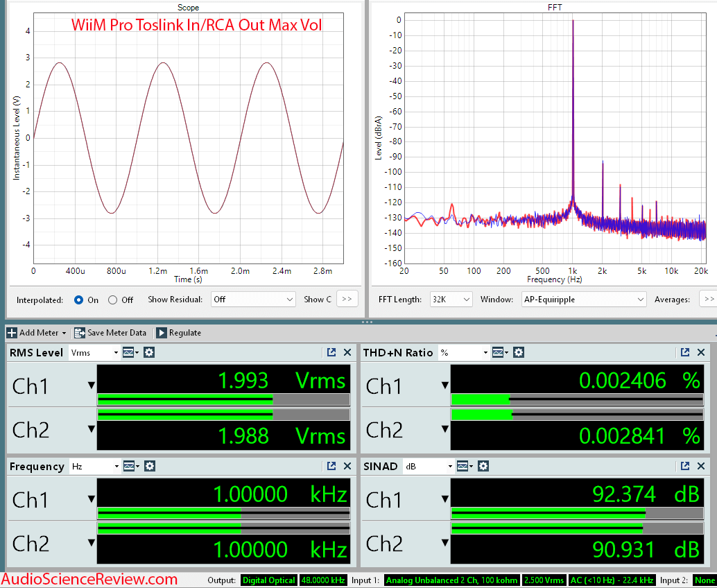Screen dimensions: 717x588
Task: Open RMS Level Vrms unit dropdown
Action: pos(94,352)
